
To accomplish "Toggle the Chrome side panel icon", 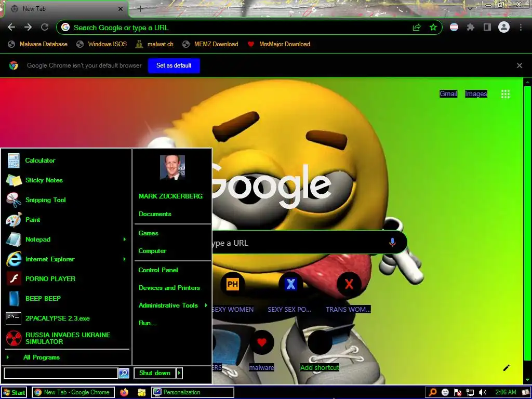I will pyautogui.click(x=487, y=27).
